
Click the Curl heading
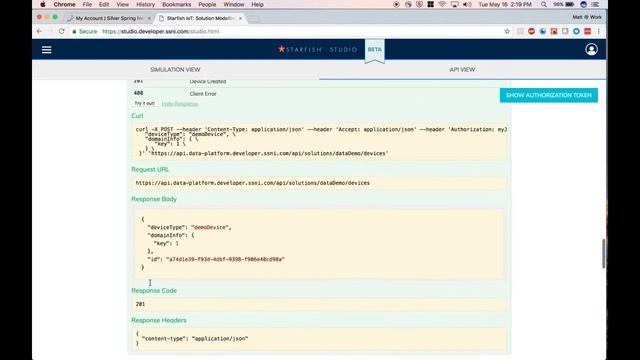(x=137, y=116)
